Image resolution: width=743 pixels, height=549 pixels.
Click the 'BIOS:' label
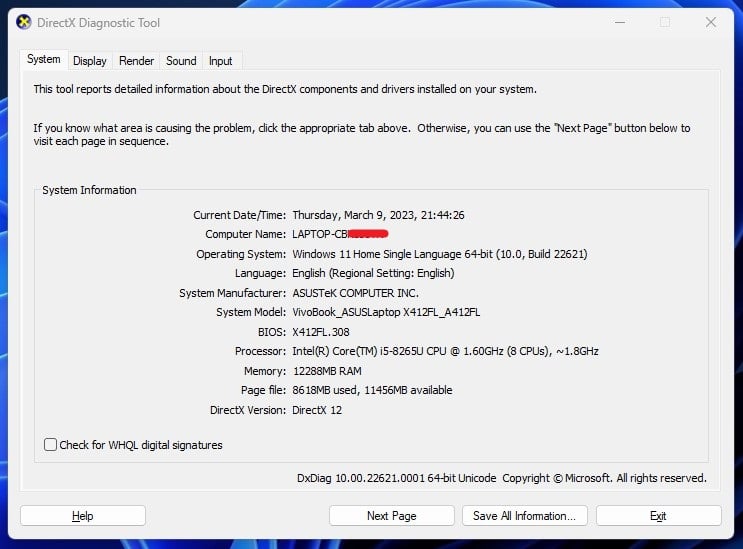click(272, 332)
